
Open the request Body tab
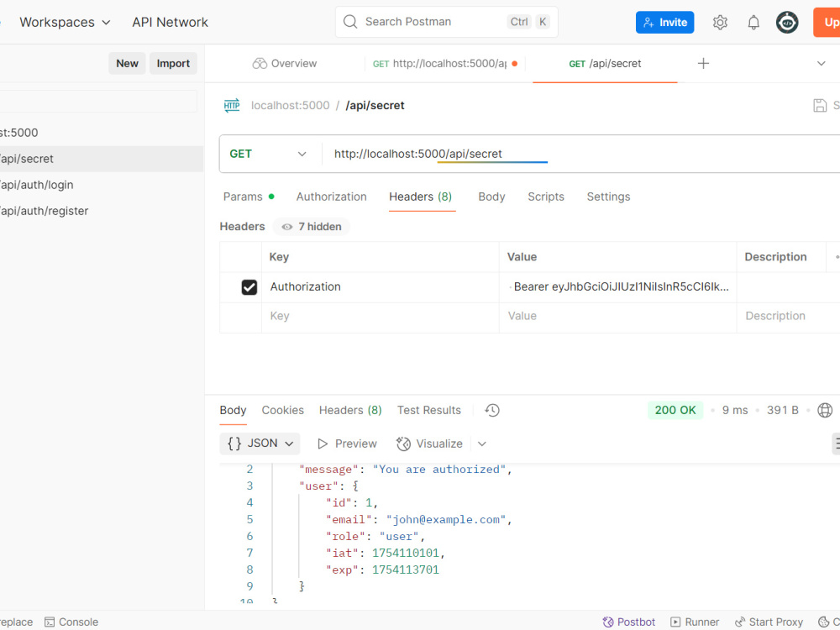pos(491,197)
